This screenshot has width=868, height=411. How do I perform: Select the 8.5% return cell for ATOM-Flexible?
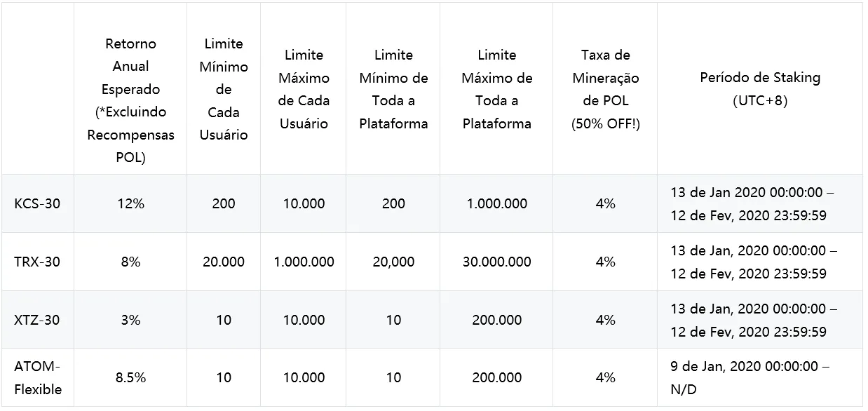(130, 377)
